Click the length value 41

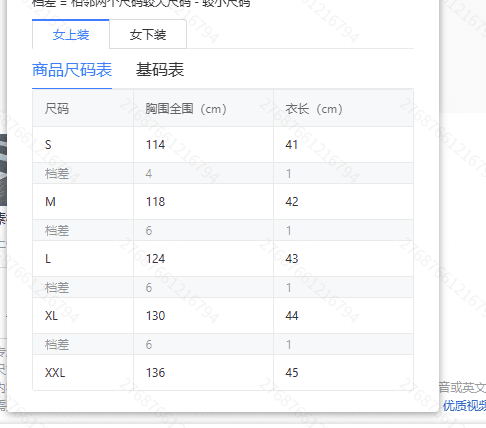pos(292,145)
